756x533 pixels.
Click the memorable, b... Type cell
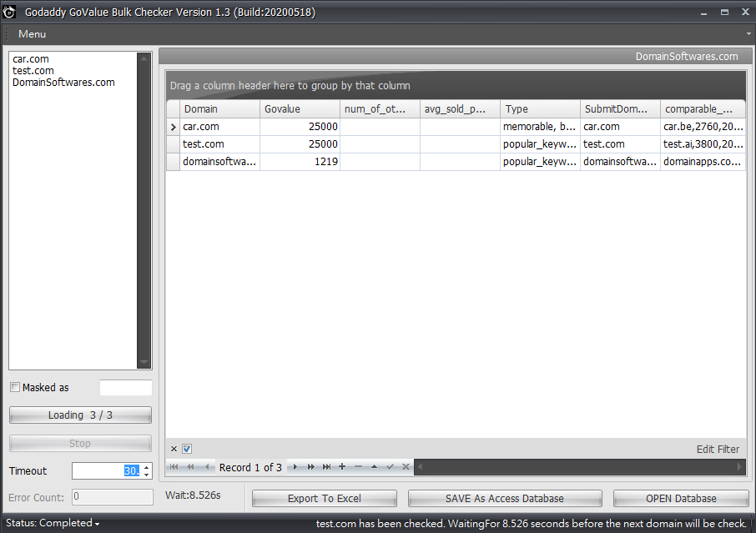(540, 127)
